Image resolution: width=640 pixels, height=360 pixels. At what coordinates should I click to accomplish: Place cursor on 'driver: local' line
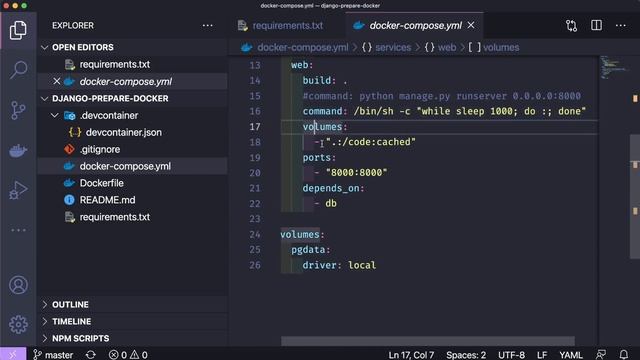[x=339, y=265]
